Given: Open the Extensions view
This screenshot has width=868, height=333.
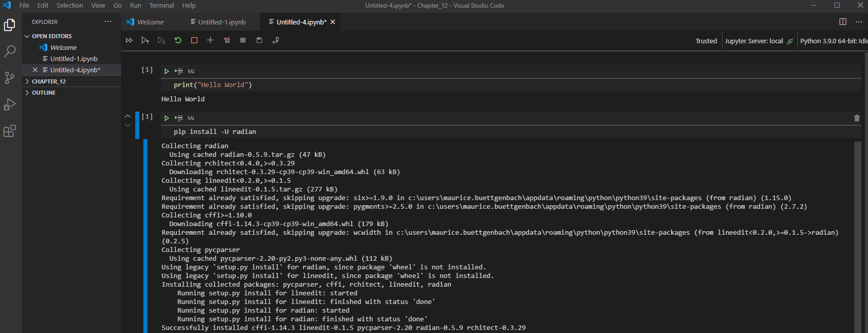Looking at the screenshot, I should (10, 131).
